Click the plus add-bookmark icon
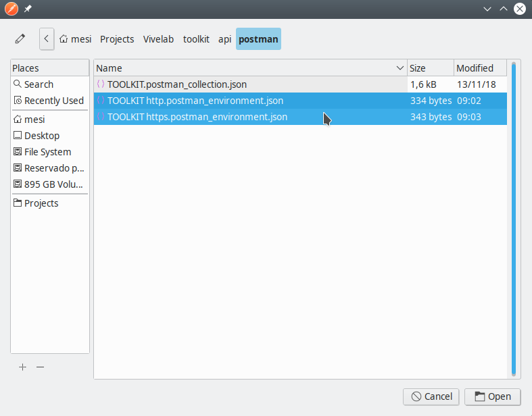This screenshot has width=532, height=416. click(x=23, y=367)
